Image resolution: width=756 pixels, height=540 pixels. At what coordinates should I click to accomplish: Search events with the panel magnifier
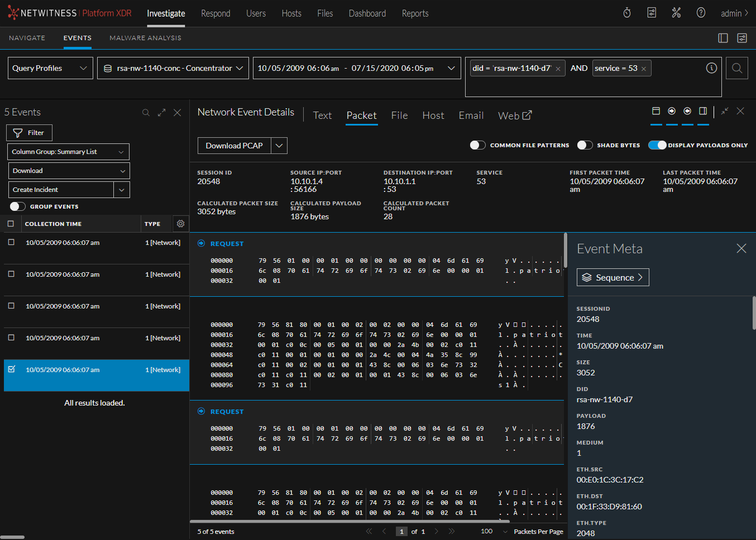(146, 113)
